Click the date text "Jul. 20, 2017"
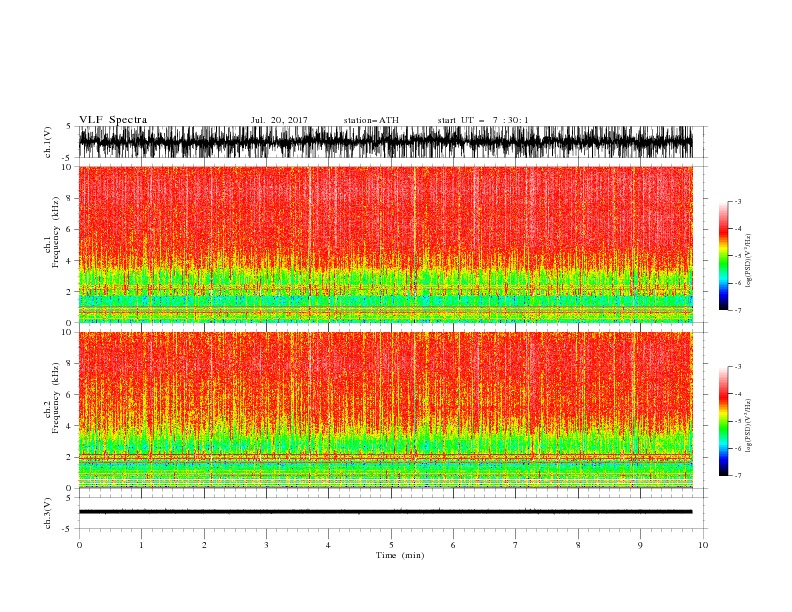The image size is (792, 612). coord(279,120)
